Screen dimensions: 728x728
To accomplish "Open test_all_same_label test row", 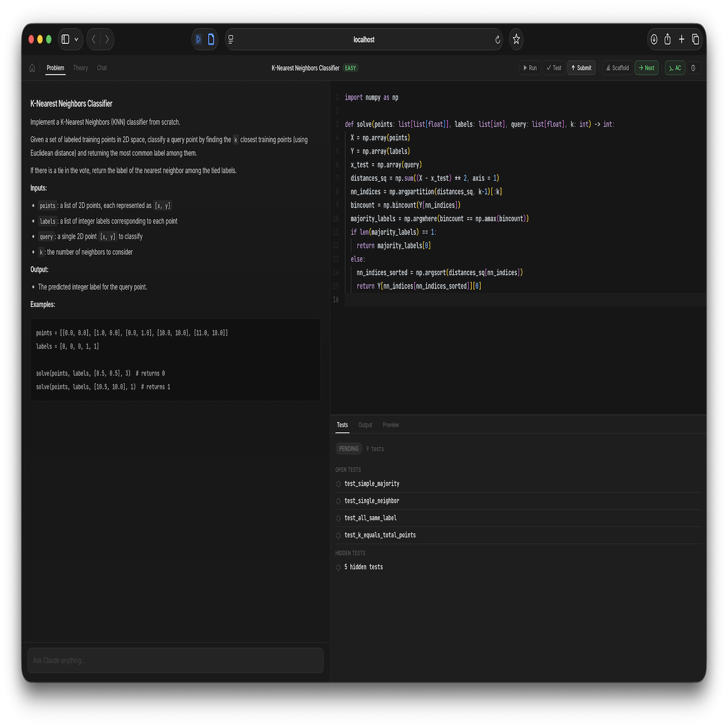I will tap(518, 518).
